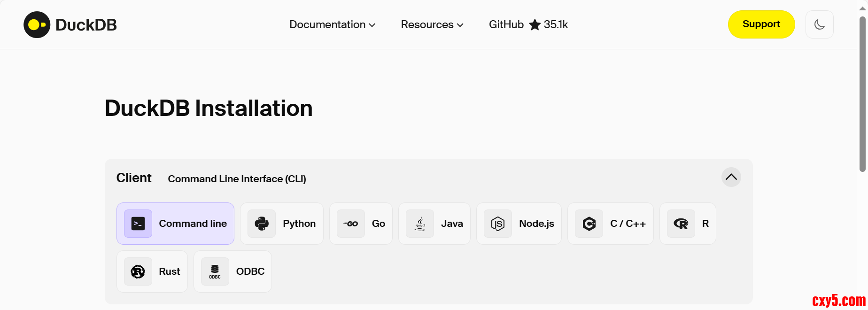Viewport: 868px width, 310px height.
Task: Click the DuckDB wordmark text
Action: [x=86, y=25]
